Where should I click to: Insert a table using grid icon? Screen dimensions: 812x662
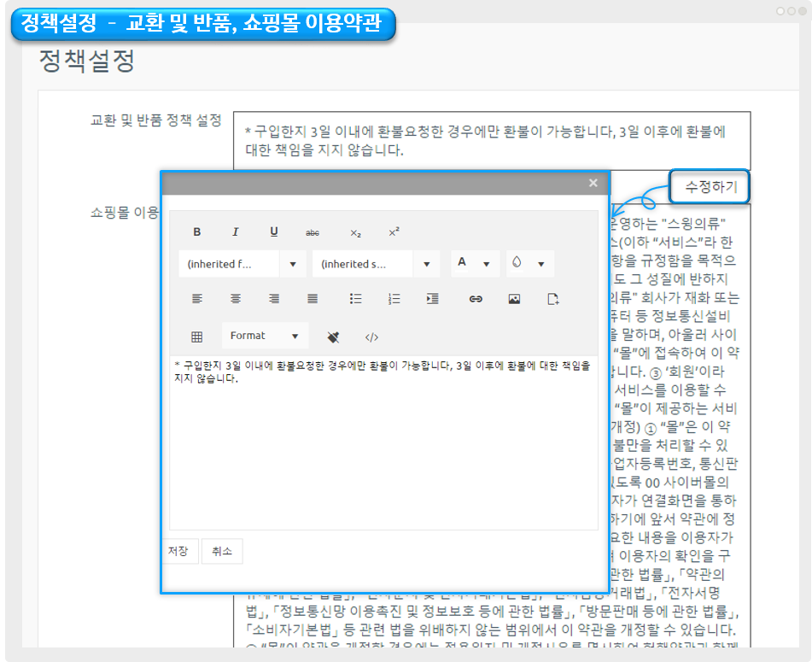click(196, 337)
